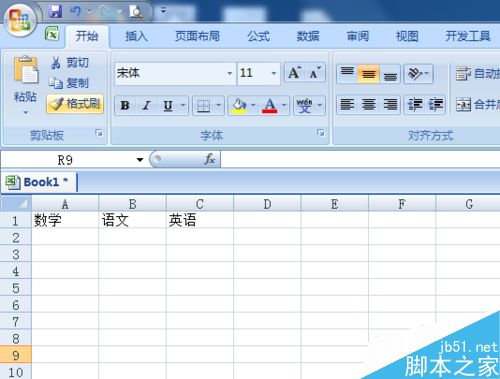Click the fx insert function icon
Screen dimensions: 500x379
point(209,159)
